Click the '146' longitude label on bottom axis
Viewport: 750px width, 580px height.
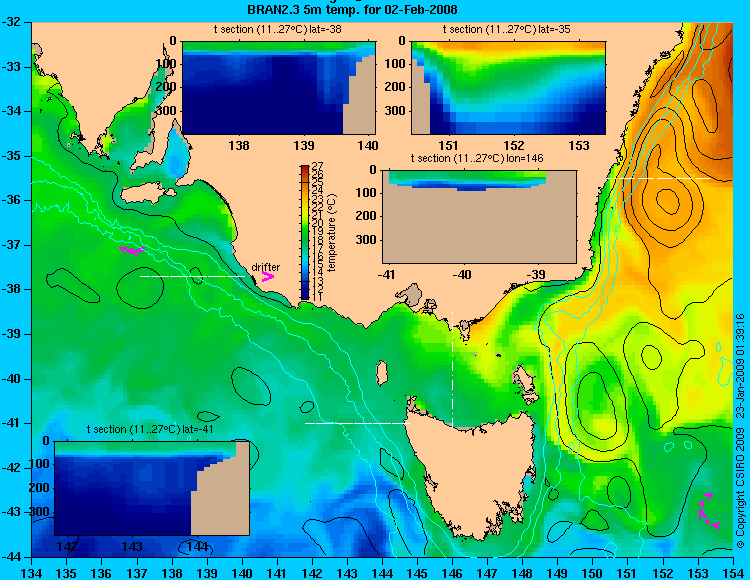click(x=452, y=573)
